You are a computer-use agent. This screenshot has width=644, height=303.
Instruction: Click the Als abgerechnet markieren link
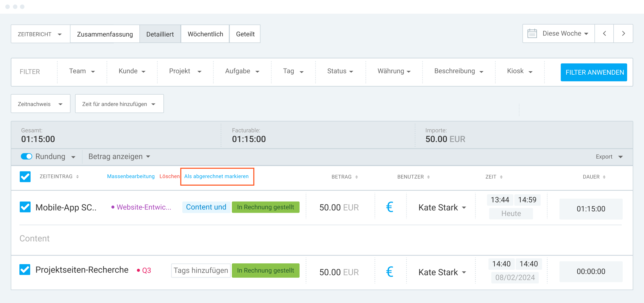tap(216, 176)
